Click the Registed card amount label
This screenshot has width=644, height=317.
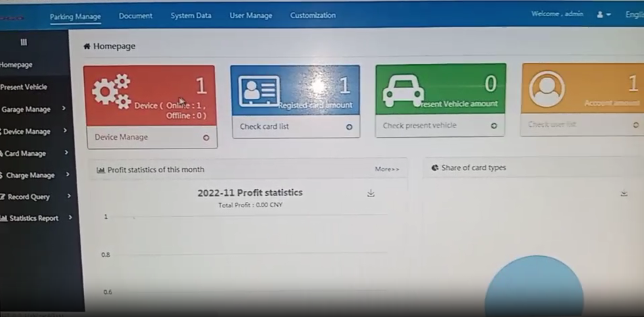point(315,105)
